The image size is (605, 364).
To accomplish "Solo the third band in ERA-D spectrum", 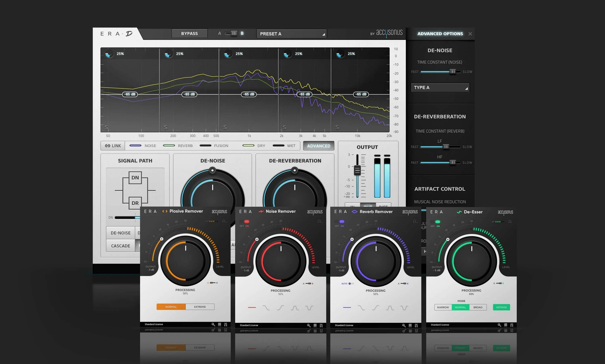I will 225,127.
